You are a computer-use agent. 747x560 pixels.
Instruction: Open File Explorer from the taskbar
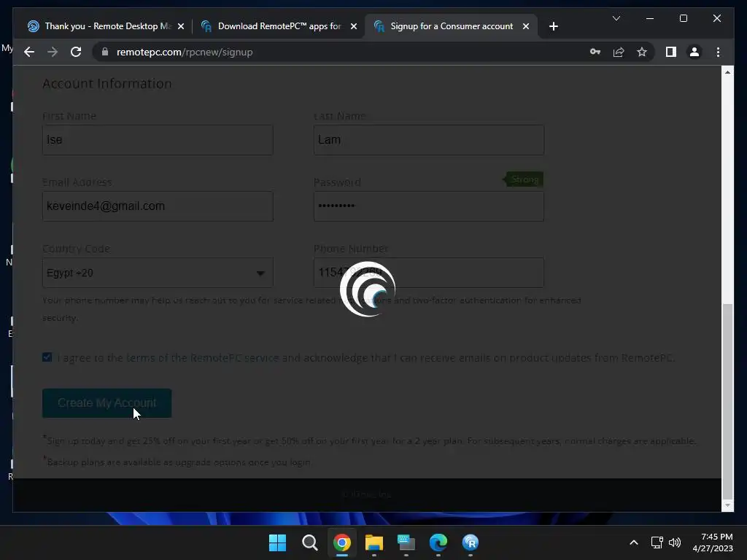click(x=374, y=542)
